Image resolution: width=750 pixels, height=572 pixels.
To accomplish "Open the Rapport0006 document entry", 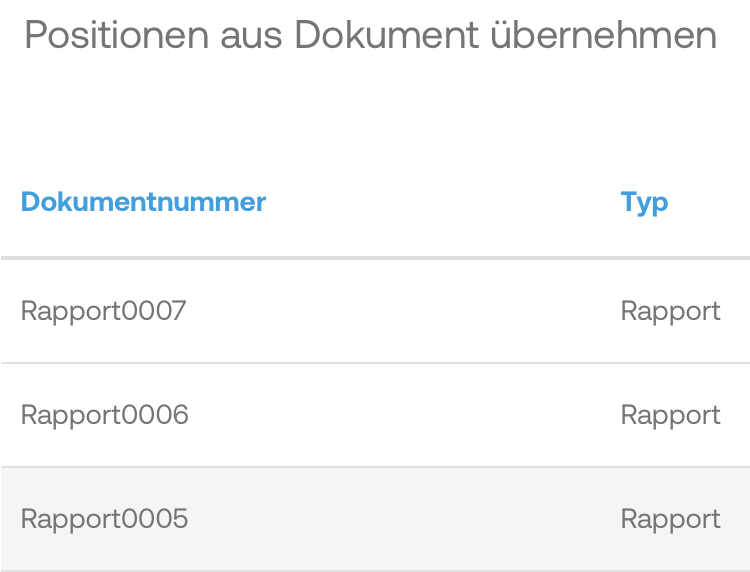I will [x=105, y=415].
